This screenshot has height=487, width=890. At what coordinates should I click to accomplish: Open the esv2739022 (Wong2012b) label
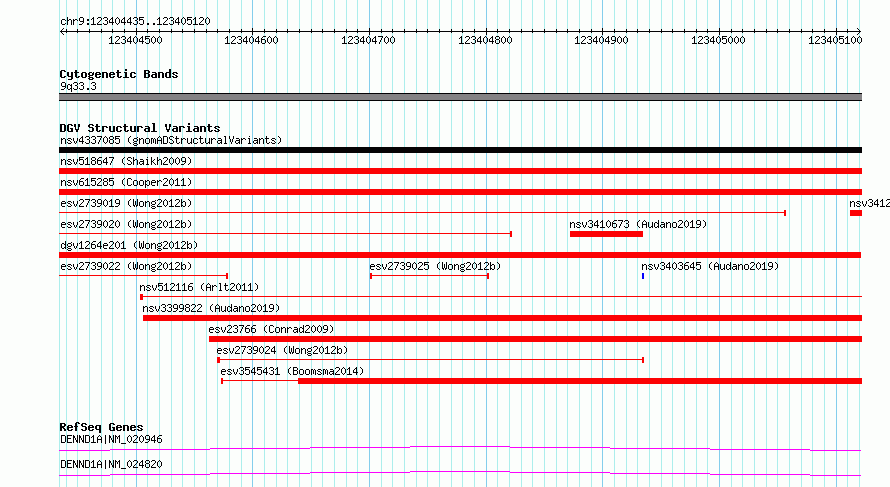point(126,266)
